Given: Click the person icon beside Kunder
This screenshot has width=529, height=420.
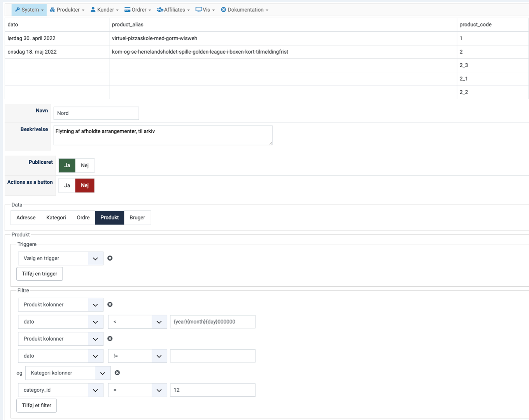Looking at the screenshot, I should 93,10.
